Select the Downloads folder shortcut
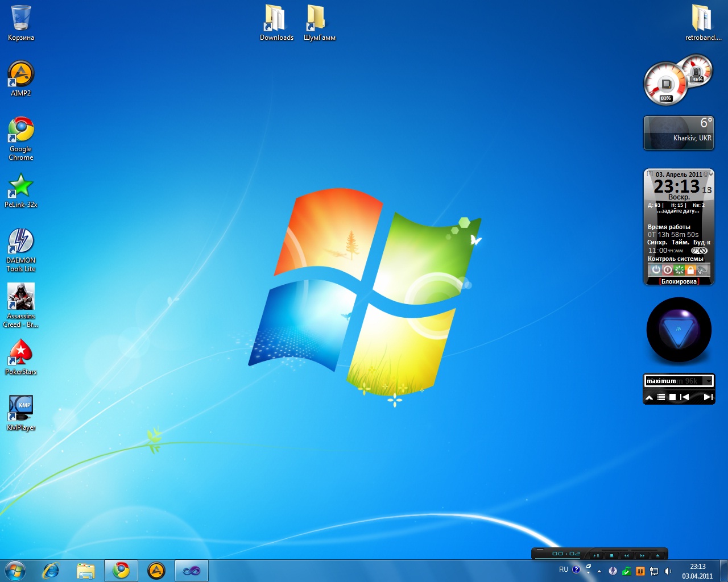 click(x=276, y=23)
